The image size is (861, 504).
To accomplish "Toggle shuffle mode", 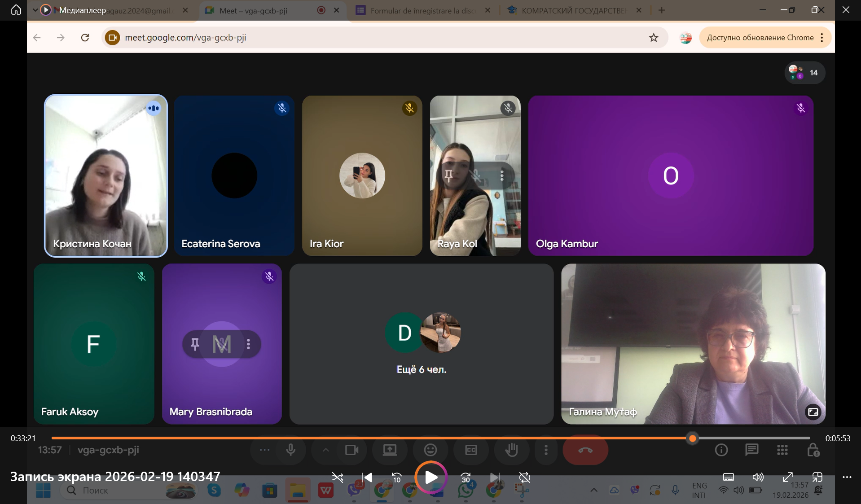I will click(x=338, y=478).
